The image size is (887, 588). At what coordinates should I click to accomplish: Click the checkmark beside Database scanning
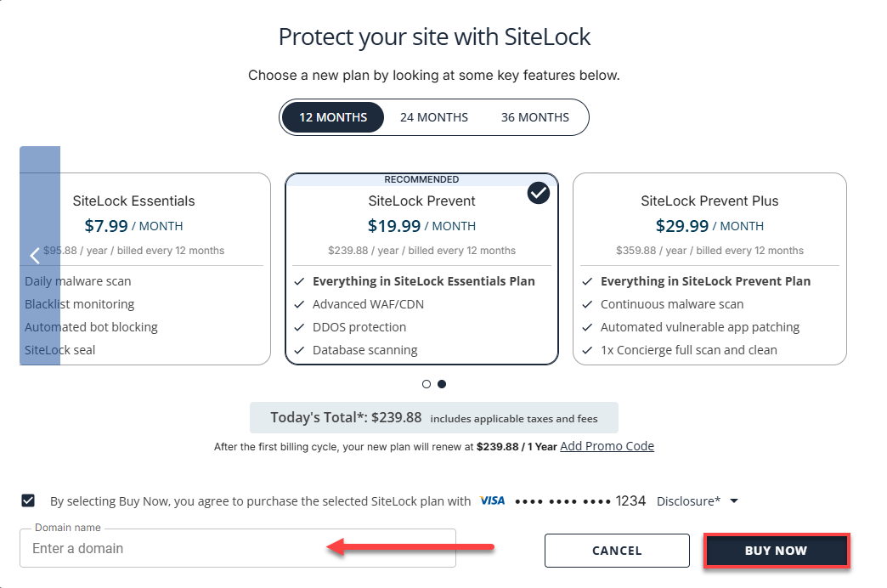click(x=299, y=350)
